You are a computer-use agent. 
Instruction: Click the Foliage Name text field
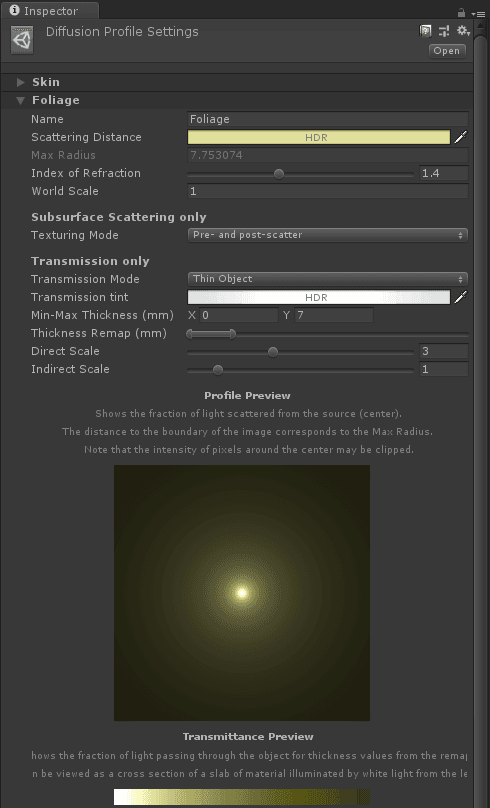(328, 119)
